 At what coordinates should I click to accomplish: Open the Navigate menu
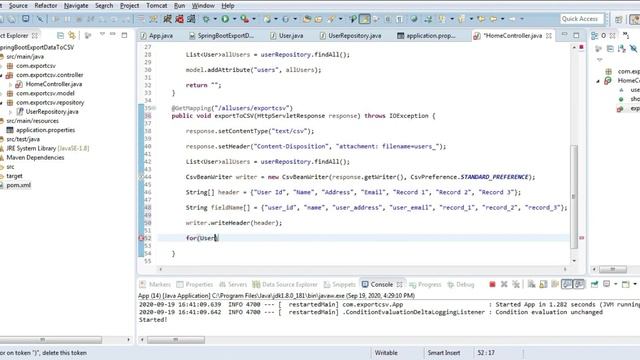coord(76,6)
